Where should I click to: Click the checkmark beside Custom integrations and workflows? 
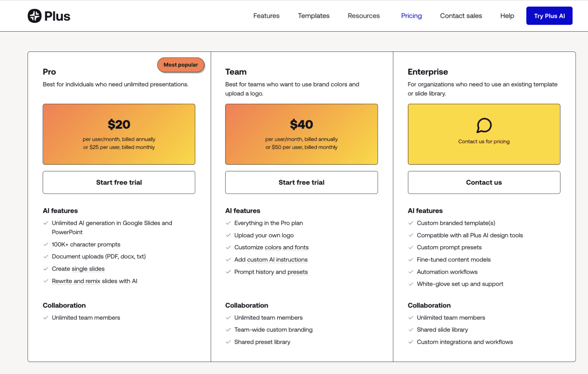coord(411,342)
